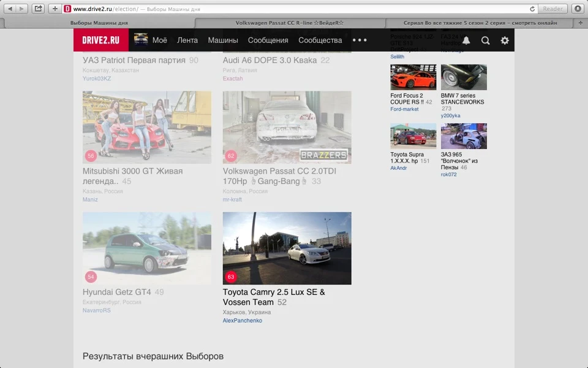This screenshot has width=588, height=368.
Task: Open a new tab with plus button
Action: point(581,23)
